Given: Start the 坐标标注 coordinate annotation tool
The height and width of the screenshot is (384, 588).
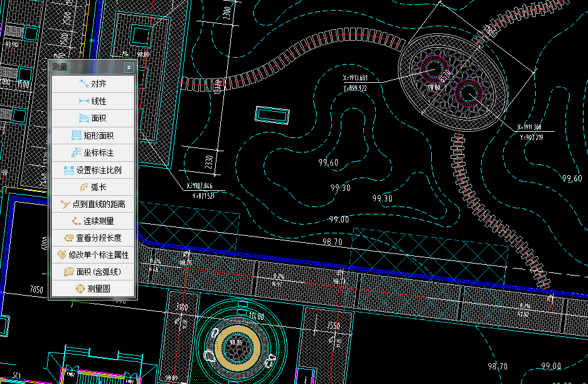Looking at the screenshot, I should 92,152.
